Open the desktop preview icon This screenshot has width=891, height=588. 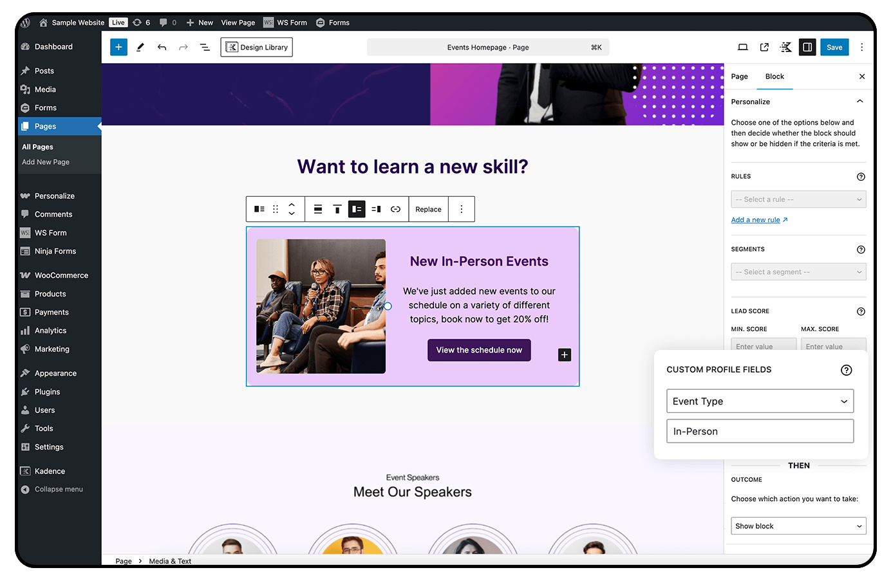point(742,47)
